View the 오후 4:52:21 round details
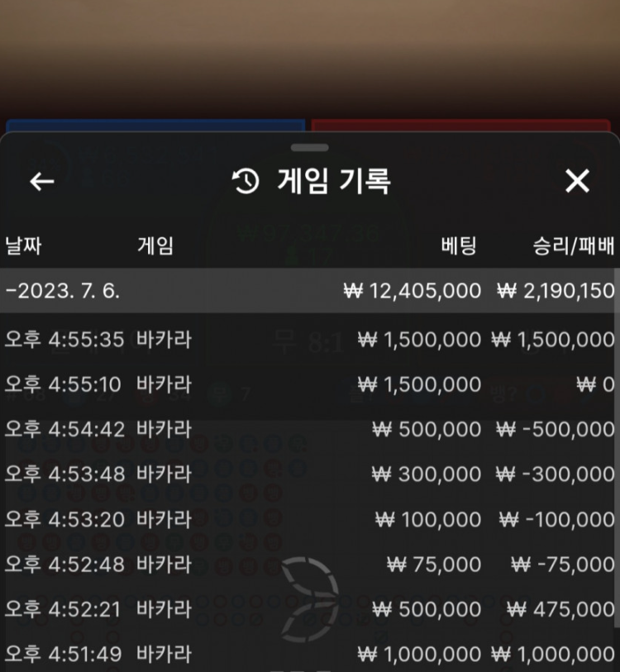Image resolution: width=620 pixels, height=672 pixels. 310,609
